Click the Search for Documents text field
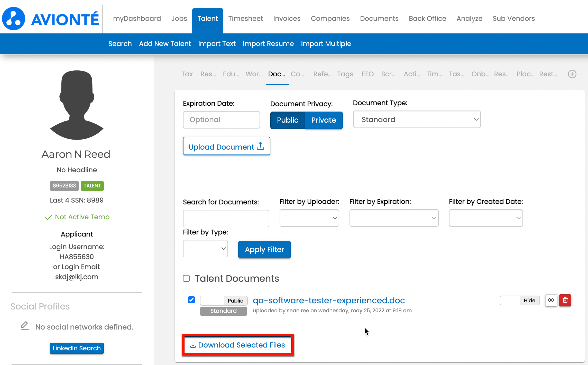Viewport: 588px width, 365px height. click(x=226, y=218)
